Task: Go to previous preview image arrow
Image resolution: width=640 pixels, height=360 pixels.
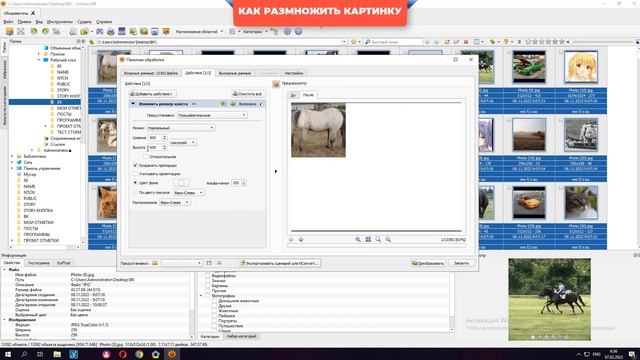Action: click(291, 240)
